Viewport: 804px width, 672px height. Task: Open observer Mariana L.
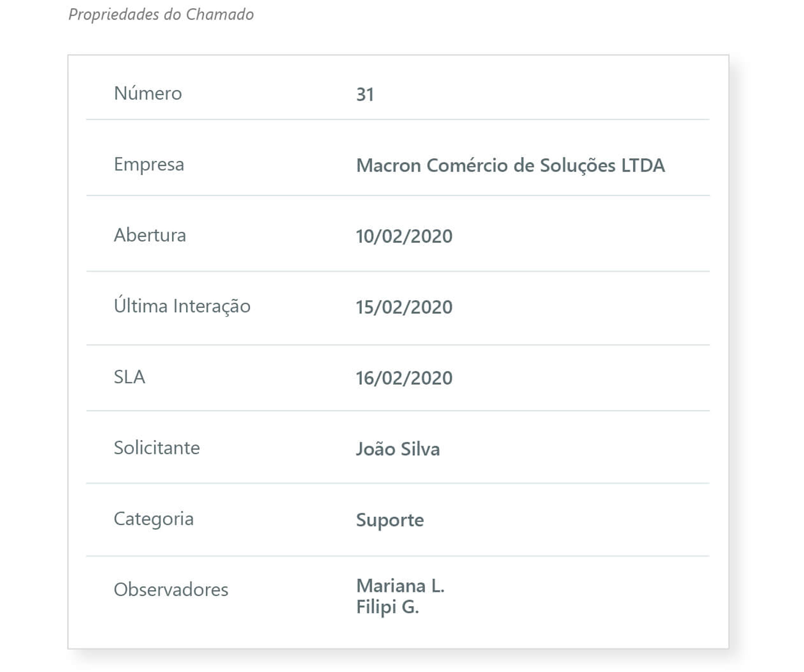(x=400, y=586)
